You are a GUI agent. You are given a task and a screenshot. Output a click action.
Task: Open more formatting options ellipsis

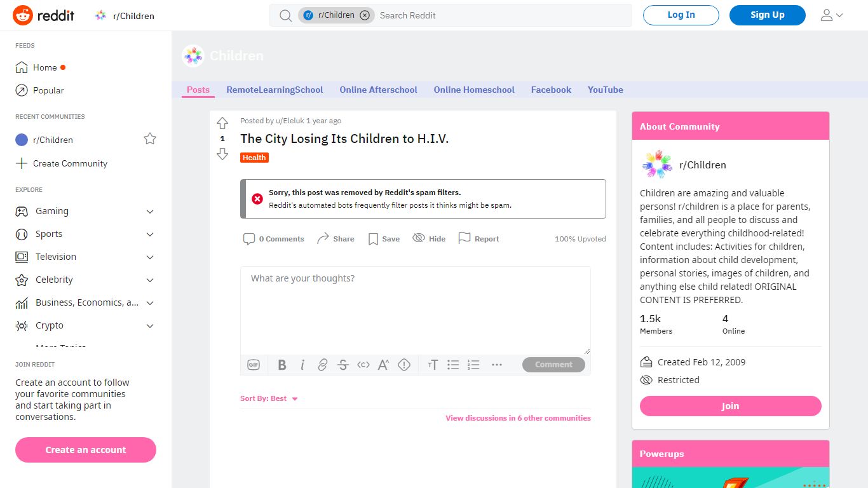tap(497, 365)
